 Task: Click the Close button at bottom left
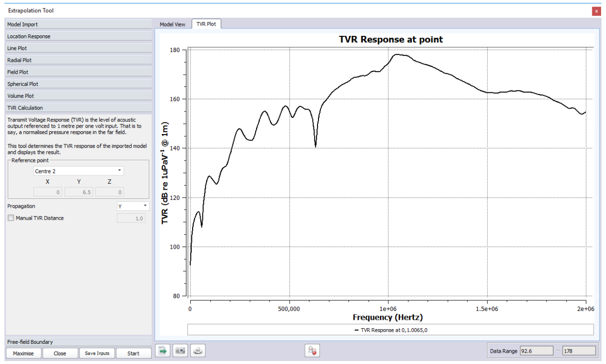pos(60,353)
